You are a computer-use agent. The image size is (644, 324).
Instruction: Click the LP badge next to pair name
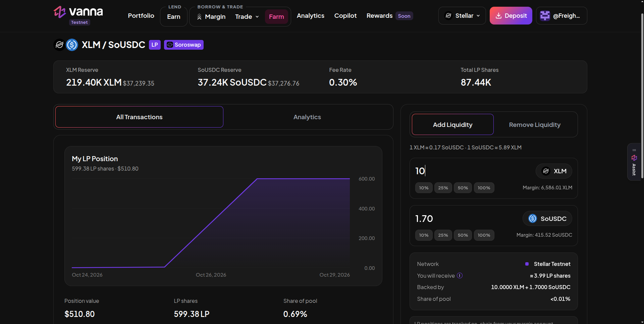pyautogui.click(x=155, y=45)
